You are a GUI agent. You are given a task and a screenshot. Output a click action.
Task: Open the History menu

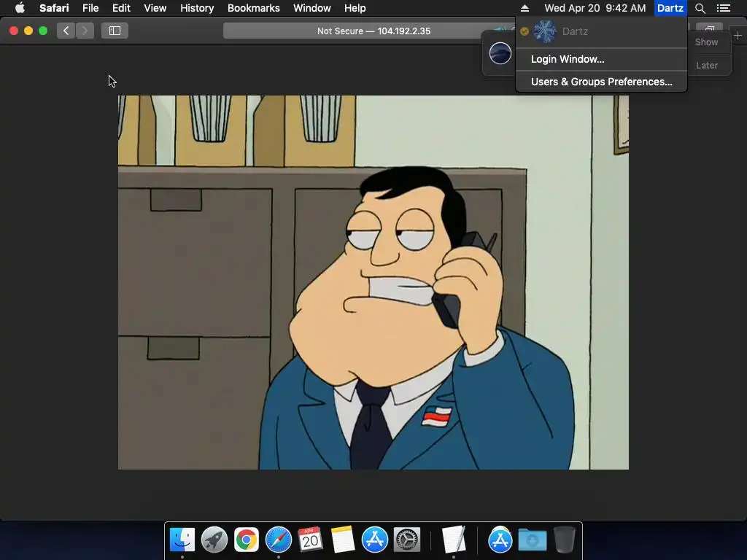point(197,8)
